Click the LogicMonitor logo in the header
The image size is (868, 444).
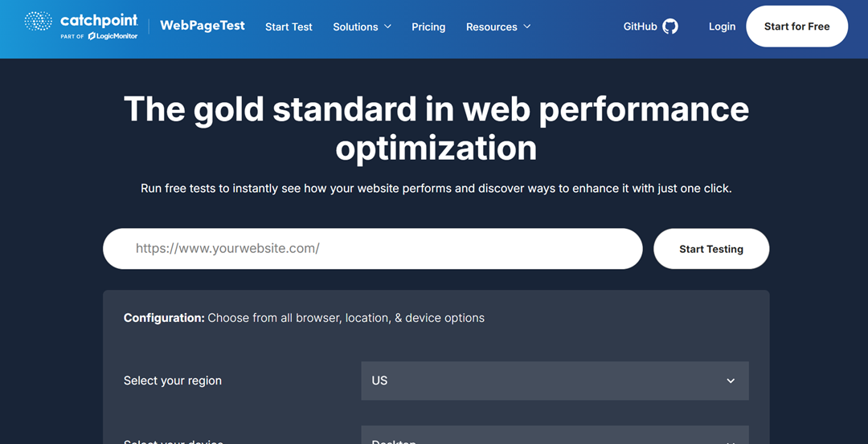point(113,36)
